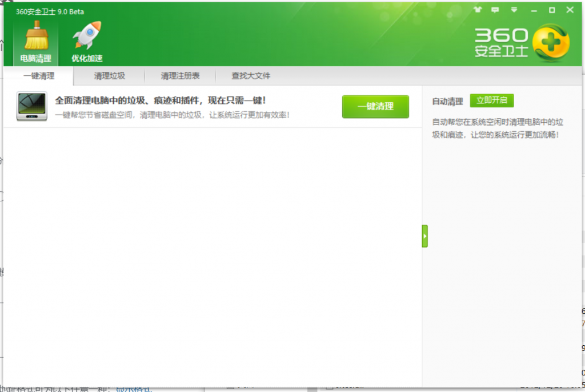Viewport: 585px width, 392px height.
Task: Click the cleanup feature thumbnail icon
Action: pyautogui.click(x=31, y=107)
